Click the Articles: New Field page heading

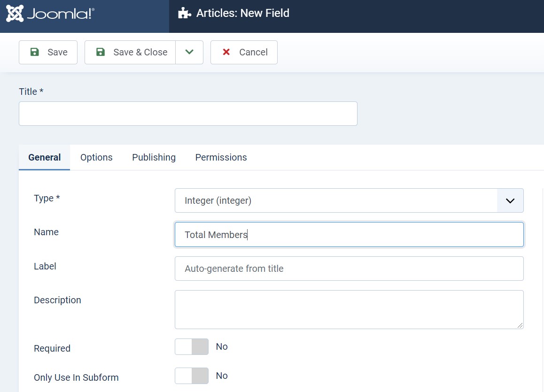click(x=243, y=13)
